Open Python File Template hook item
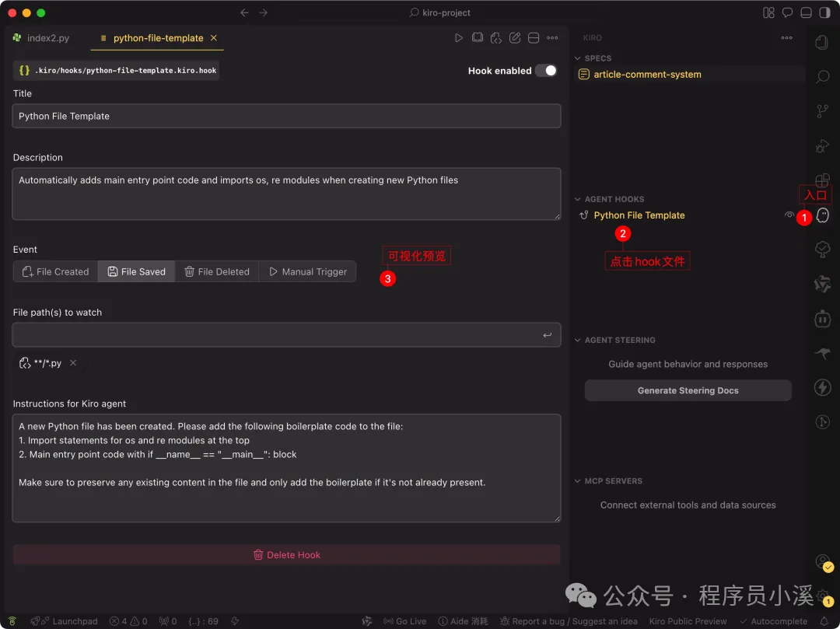Image resolution: width=840 pixels, height=629 pixels. pos(639,215)
